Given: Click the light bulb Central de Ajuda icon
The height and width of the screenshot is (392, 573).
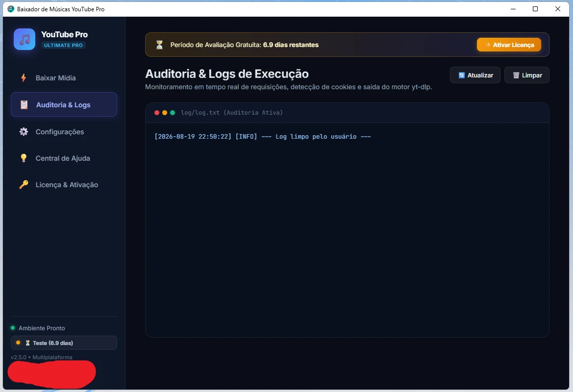Looking at the screenshot, I should 24,158.
